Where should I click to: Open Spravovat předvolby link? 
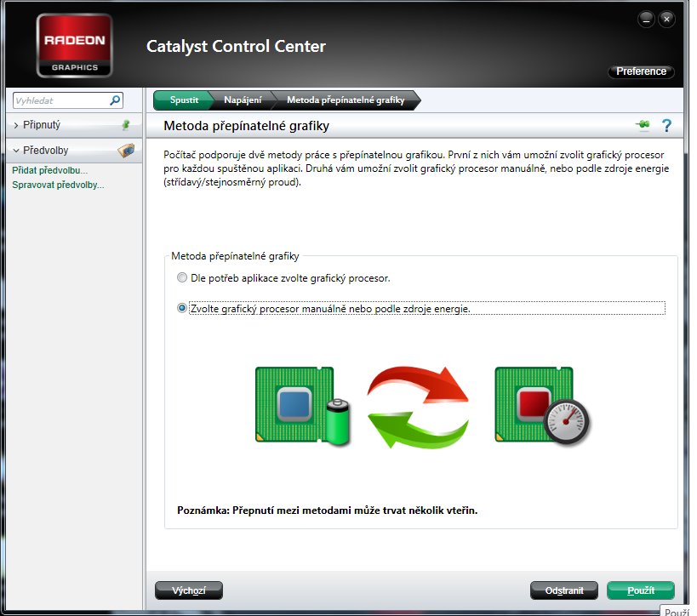coord(58,185)
